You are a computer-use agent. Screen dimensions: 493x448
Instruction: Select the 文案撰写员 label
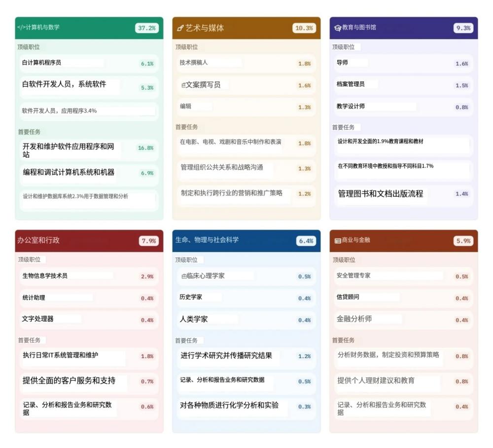tap(203, 85)
